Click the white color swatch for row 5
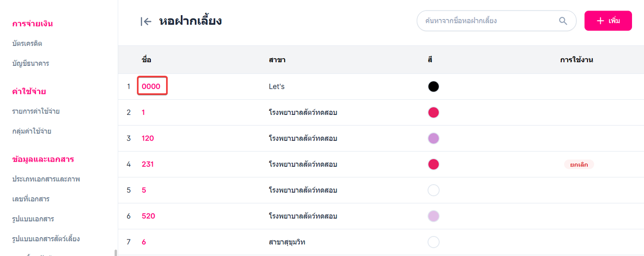 pyautogui.click(x=433, y=190)
